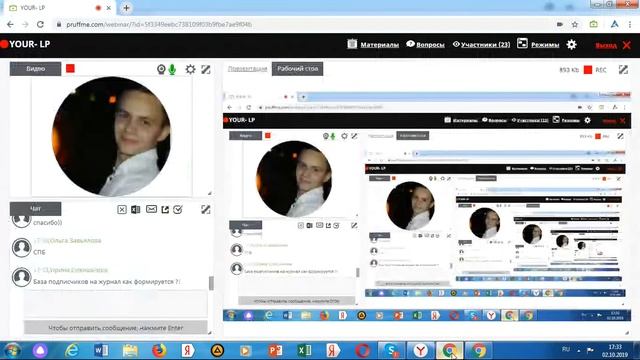Open the Материалы section
640x360 pixels.
click(373, 44)
